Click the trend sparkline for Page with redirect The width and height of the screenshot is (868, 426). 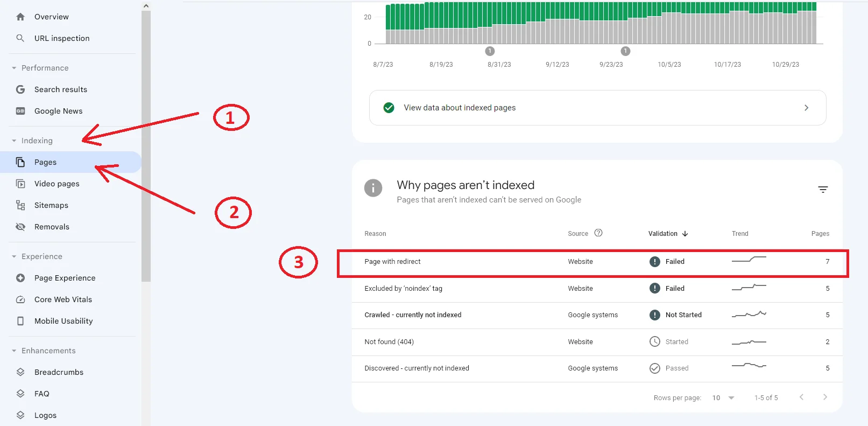click(749, 260)
